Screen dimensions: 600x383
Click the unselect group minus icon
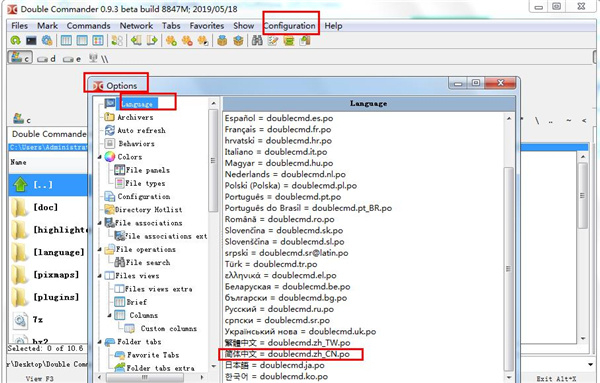[x=187, y=40]
